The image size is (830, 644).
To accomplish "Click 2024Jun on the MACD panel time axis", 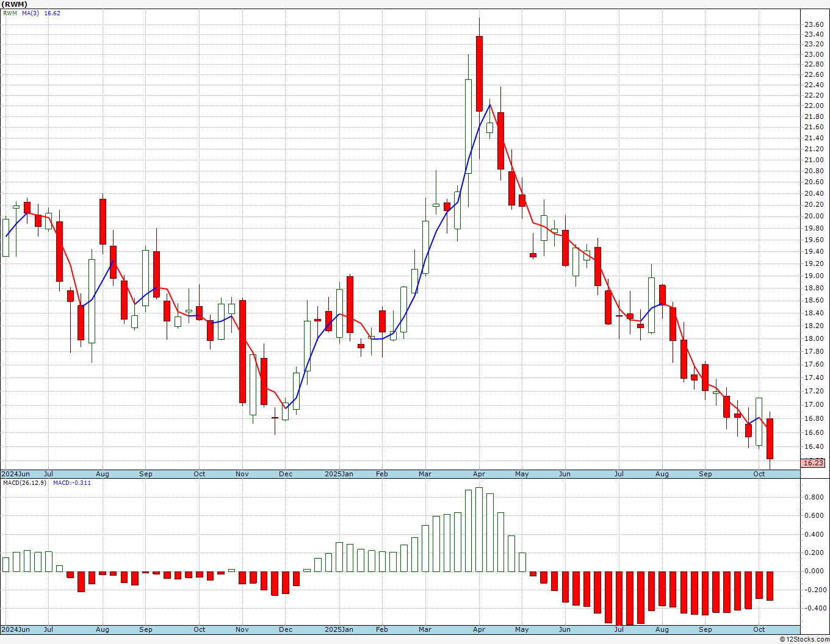I will click(15, 629).
